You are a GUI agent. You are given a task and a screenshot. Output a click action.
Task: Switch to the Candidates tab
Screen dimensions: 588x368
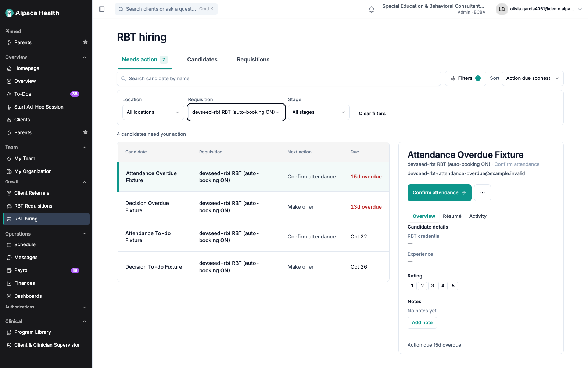202,60
